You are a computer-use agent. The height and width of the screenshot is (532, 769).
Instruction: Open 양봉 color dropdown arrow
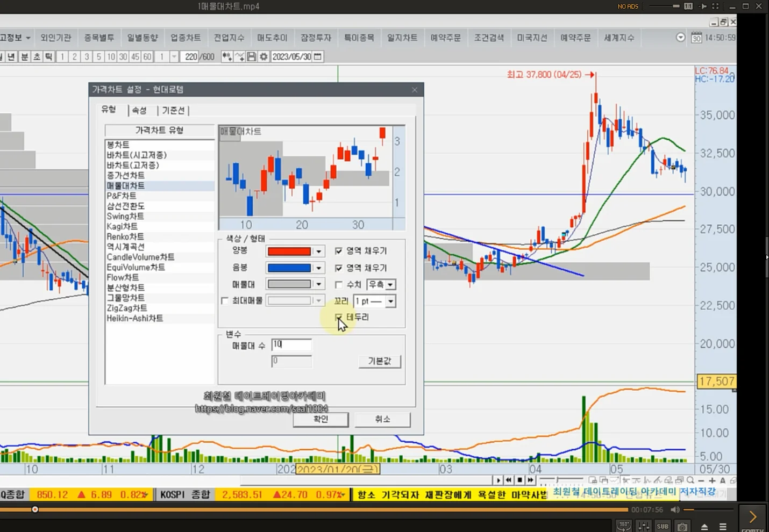point(319,251)
